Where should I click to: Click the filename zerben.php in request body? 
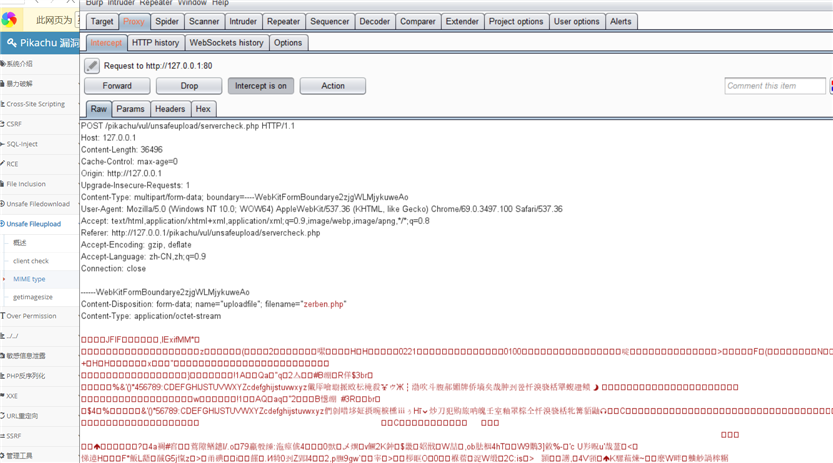[x=324, y=304]
